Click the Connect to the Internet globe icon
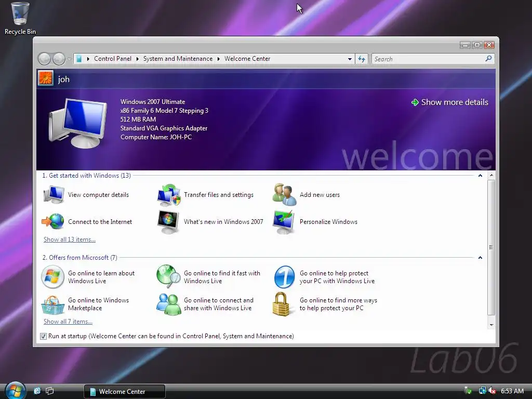Viewport: 532px width, 399px height. point(53,221)
